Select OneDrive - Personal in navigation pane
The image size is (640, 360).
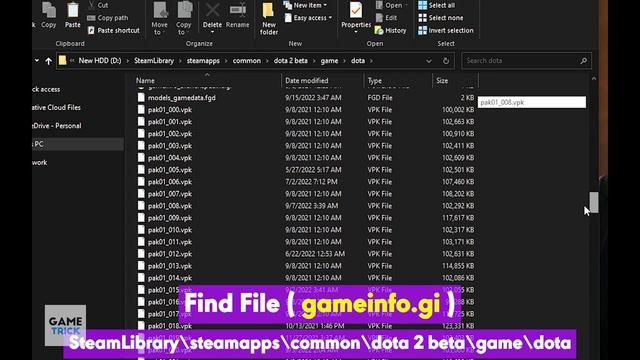click(57, 126)
